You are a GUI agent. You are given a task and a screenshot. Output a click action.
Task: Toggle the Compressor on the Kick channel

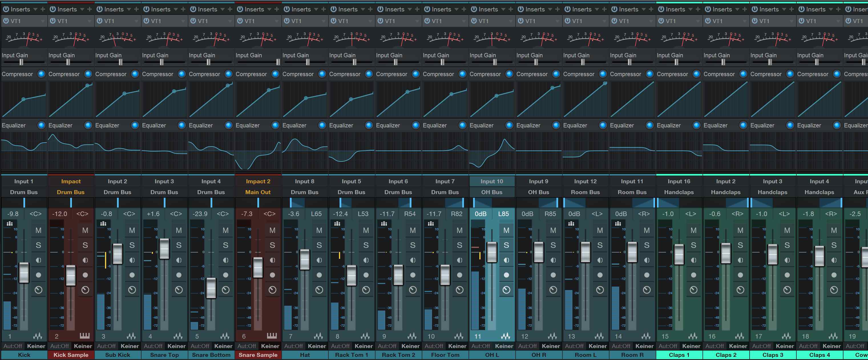[41, 74]
